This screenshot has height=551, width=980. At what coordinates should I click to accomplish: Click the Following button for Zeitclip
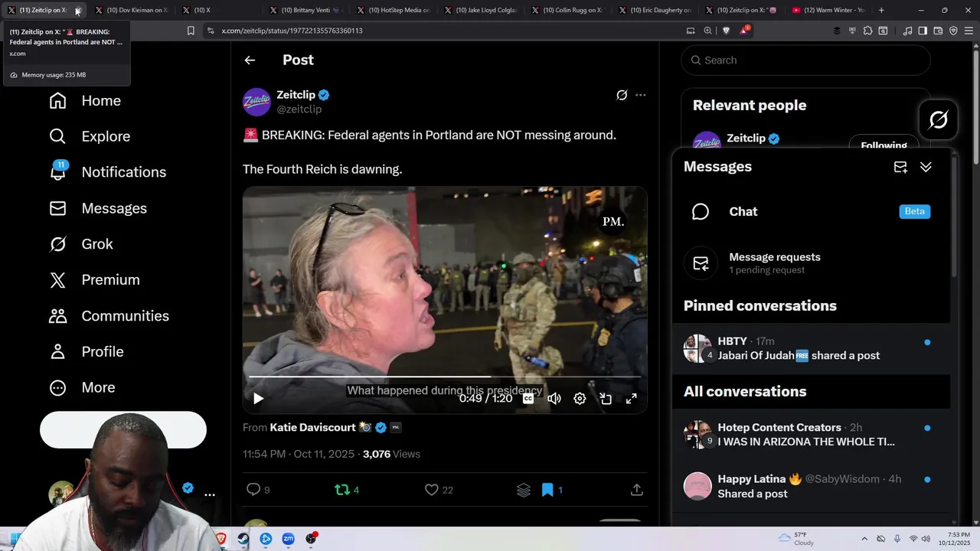pyautogui.click(x=884, y=145)
